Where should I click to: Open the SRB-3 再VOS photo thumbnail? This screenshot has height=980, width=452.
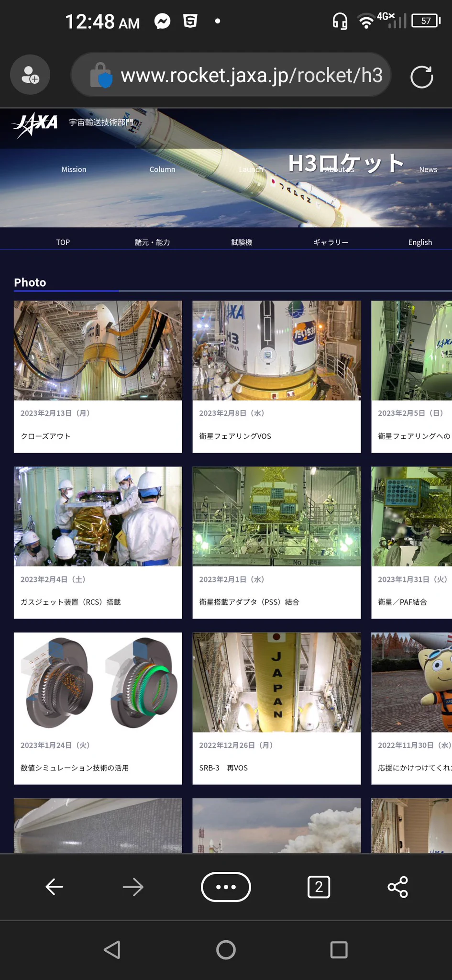pyautogui.click(x=276, y=682)
